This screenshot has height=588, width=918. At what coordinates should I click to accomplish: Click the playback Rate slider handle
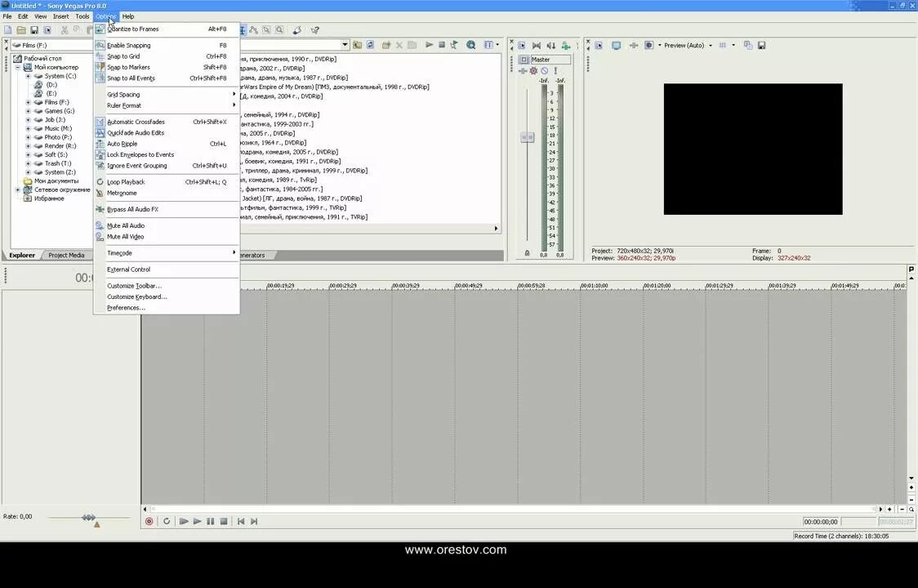pyautogui.click(x=88, y=517)
